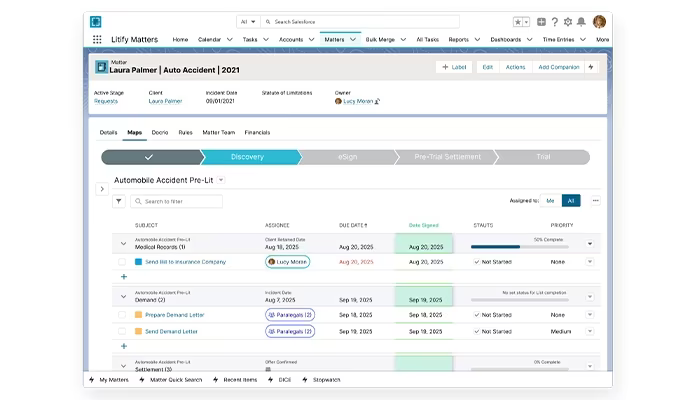Switch to the Docrio tab
The width and height of the screenshot is (700, 400).
pyautogui.click(x=160, y=133)
